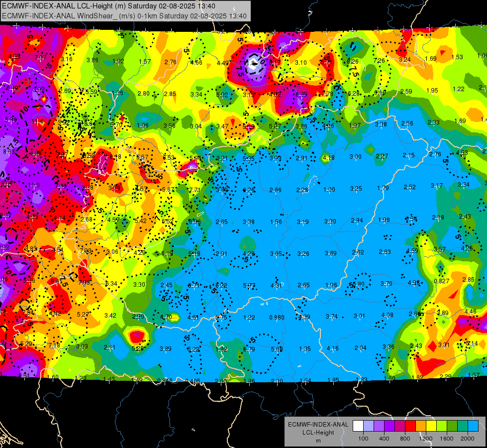Click the sky blue legend swatch

click(x=473, y=426)
